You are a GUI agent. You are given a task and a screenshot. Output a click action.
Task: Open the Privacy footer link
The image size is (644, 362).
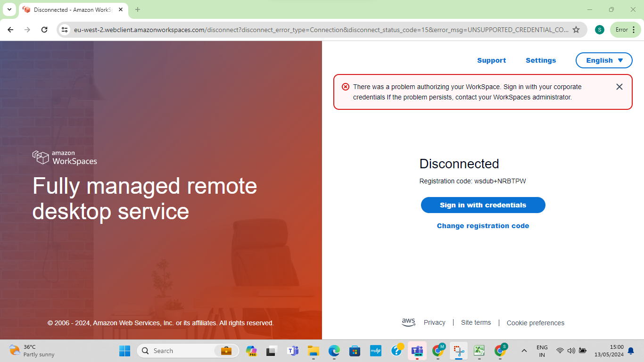tap(434, 322)
